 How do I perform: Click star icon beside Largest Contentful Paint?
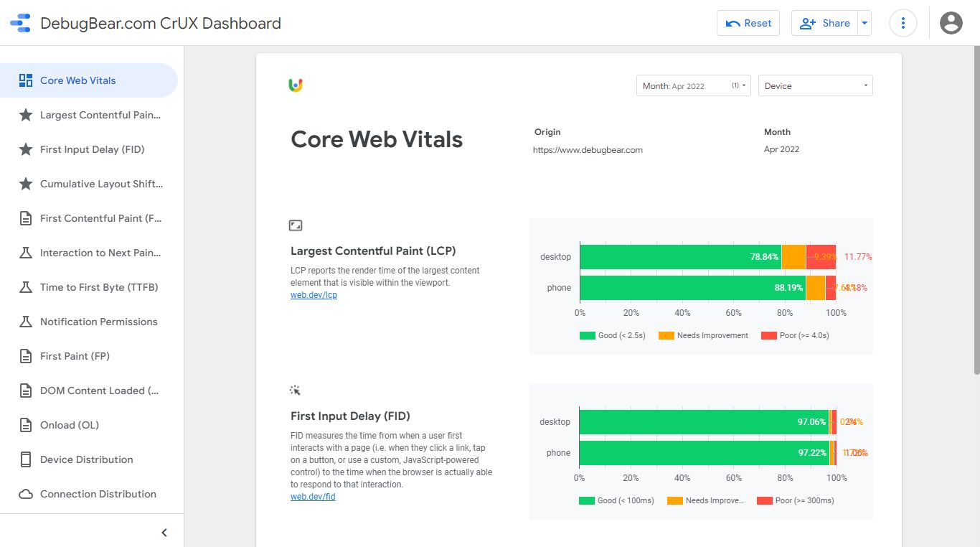coord(26,115)
